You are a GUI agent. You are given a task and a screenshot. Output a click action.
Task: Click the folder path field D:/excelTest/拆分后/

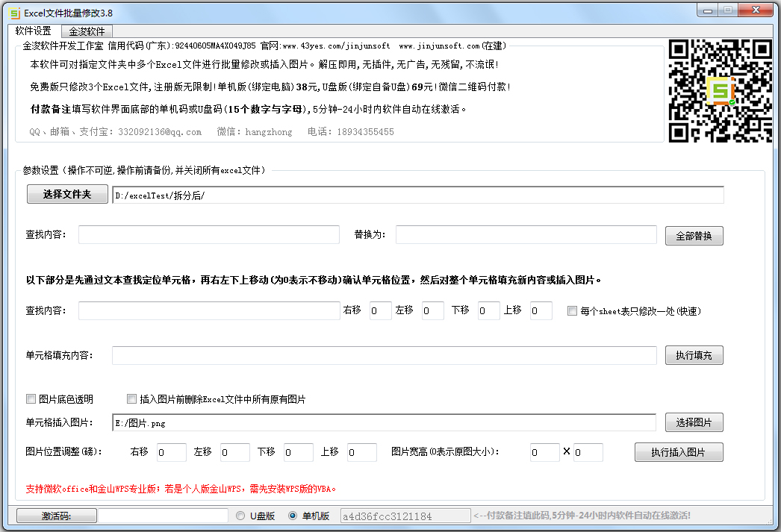[x=418, y=195]
